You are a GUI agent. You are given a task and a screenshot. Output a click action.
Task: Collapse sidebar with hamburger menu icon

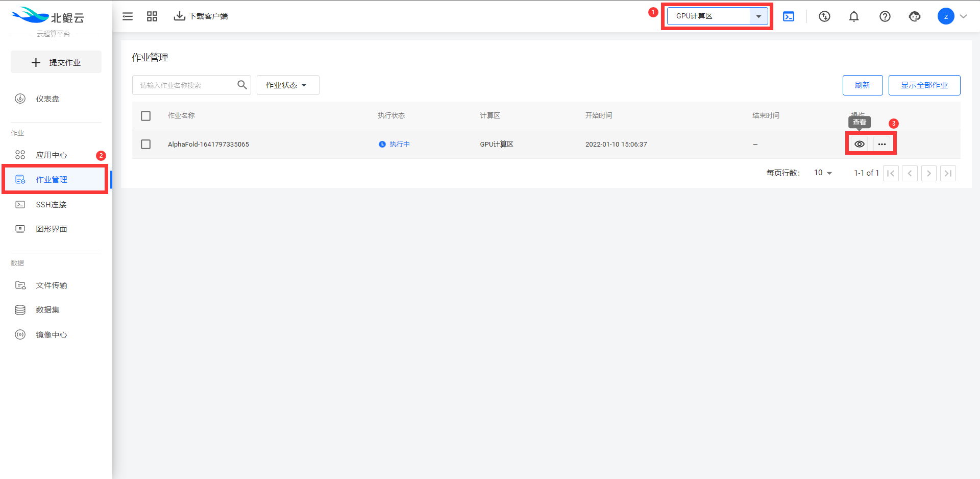128,16
